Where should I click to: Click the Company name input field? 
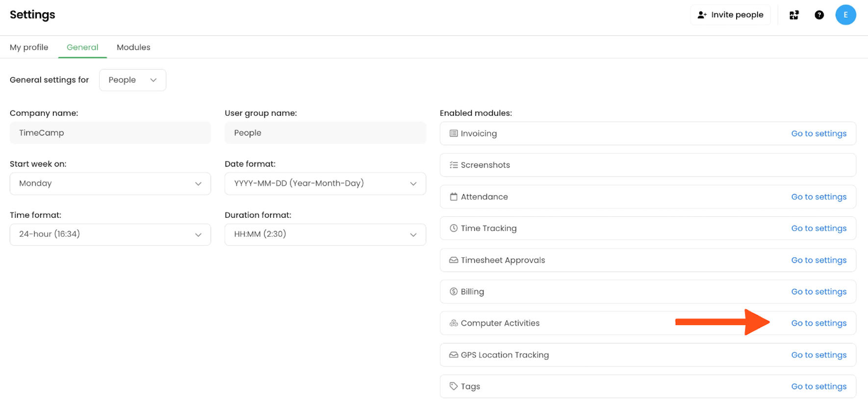click(x=110, y=133)
